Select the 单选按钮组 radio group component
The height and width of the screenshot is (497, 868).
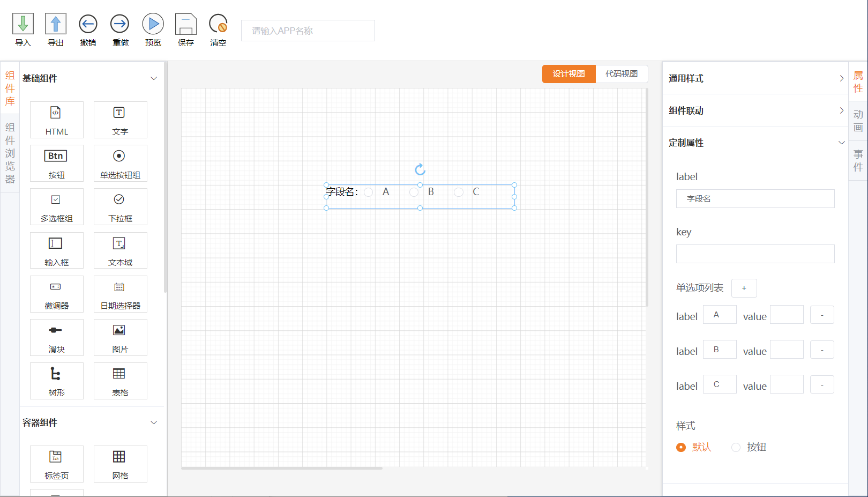click(x=120, y=163)
